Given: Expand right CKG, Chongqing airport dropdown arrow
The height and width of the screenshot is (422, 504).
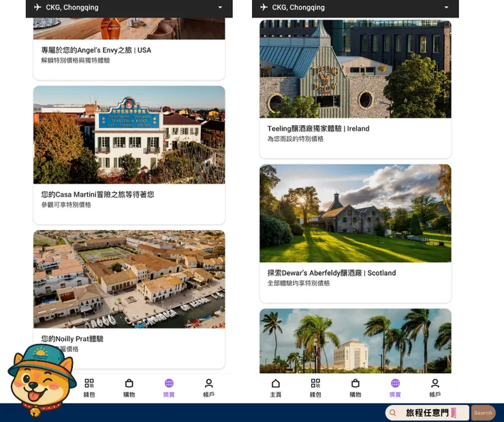Looking at the screenshot, I should pyautogui.click(x=447, y=7).
